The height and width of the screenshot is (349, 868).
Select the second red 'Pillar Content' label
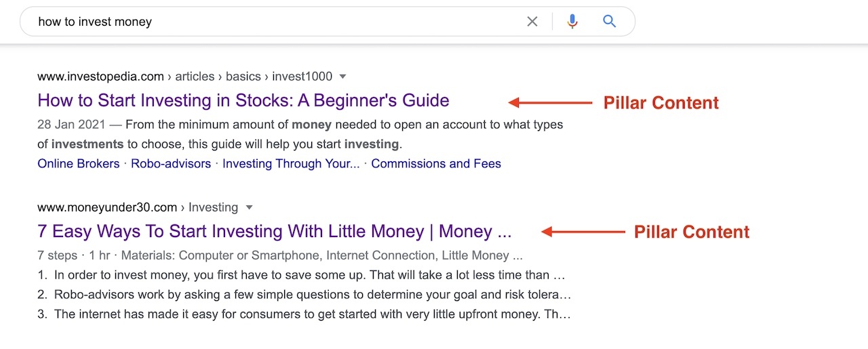(x=692, y=232)
